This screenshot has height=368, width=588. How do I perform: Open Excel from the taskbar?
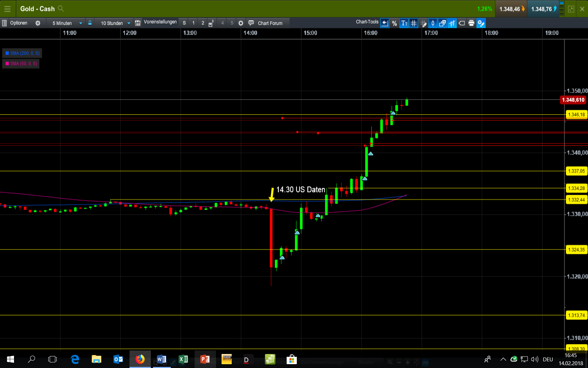tap(183, 359)
